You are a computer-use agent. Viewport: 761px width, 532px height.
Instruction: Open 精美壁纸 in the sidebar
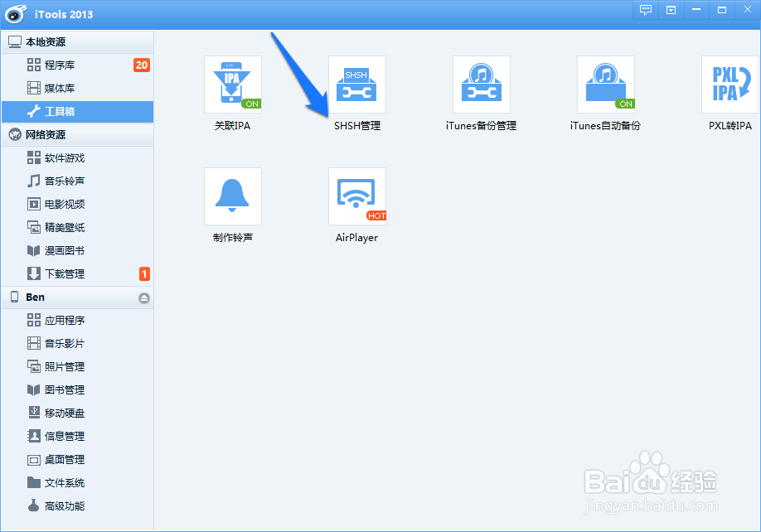[78, 227]
